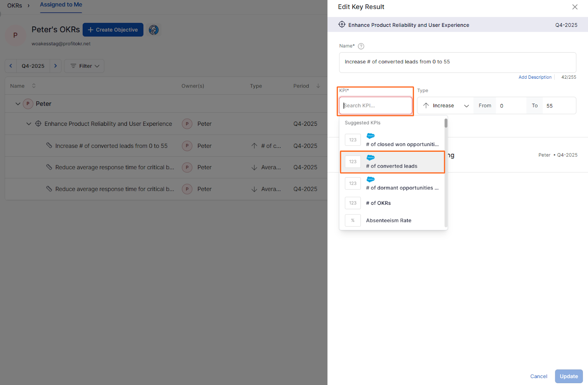Screen dimensions: 588x385
Task: Sort by the Name column sort icon
Action: 33,86
